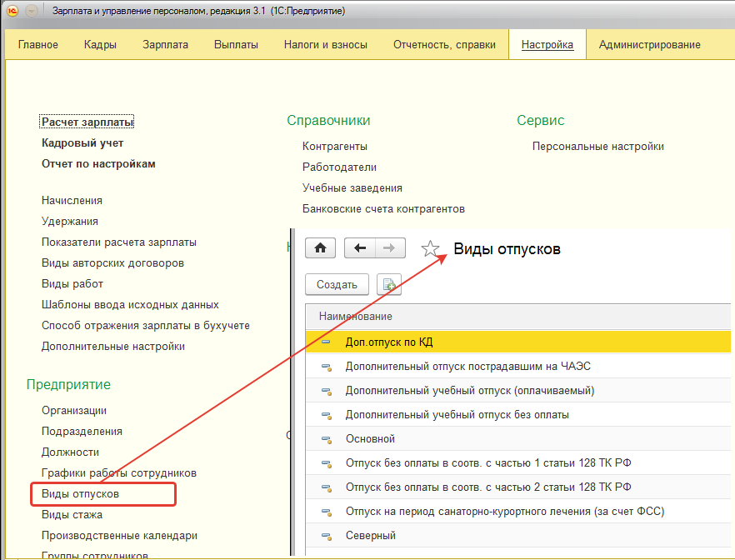Click the row icon beside Северный
This screenshot has height=560, width=735.
click(x=327, y=536)
